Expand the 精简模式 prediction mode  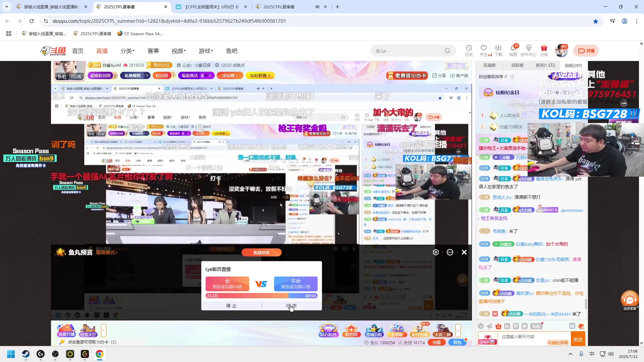tap(107, 252)
